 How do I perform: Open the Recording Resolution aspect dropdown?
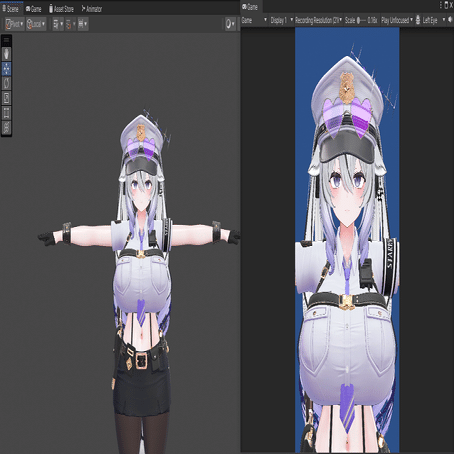[x=319, y=20]
